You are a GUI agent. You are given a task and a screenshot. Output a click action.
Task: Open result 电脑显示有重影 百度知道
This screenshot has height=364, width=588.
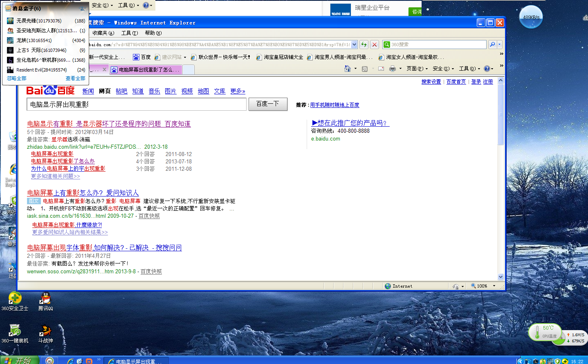109,124
